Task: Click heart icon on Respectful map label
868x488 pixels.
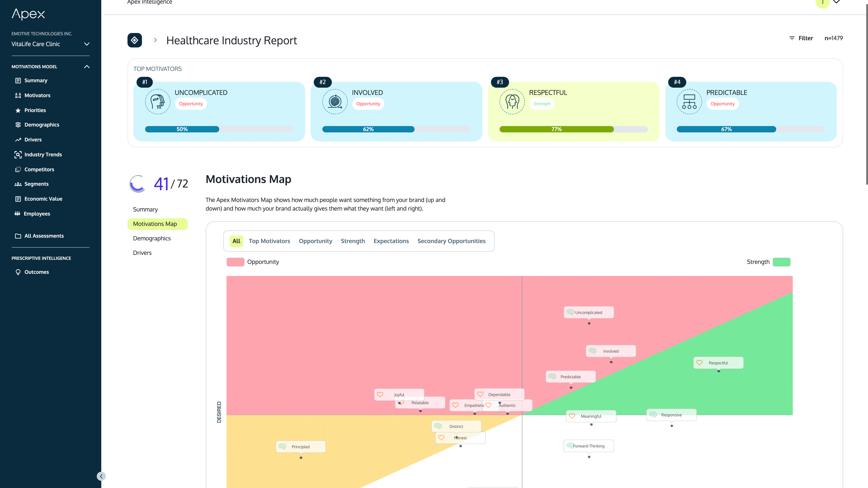Action: click(x=699, y=363)
